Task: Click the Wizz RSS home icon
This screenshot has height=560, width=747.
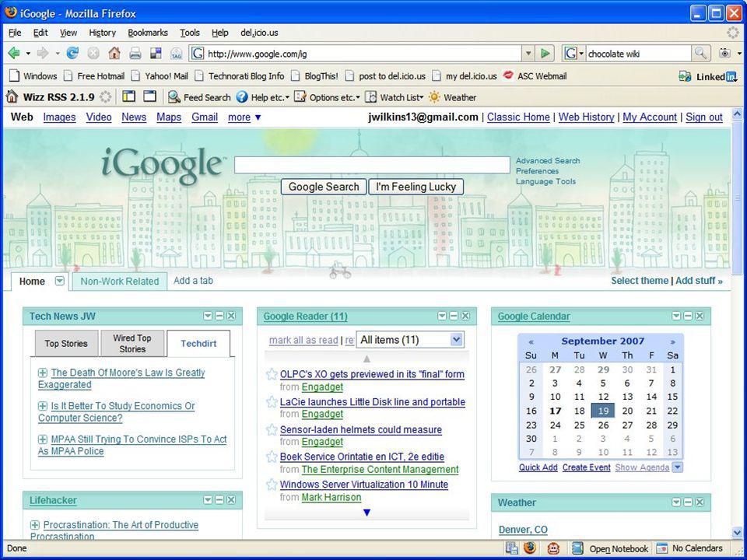Action: click(x=12, y=97)
